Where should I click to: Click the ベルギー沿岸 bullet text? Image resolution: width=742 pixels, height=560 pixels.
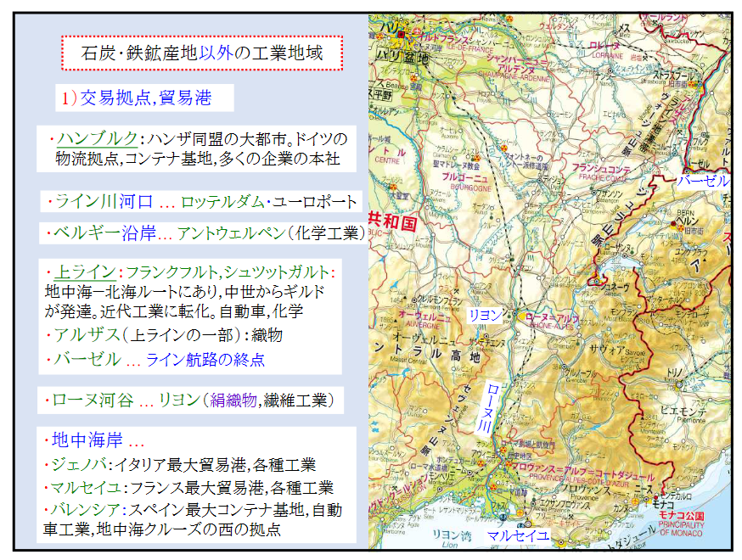point(204,232)
